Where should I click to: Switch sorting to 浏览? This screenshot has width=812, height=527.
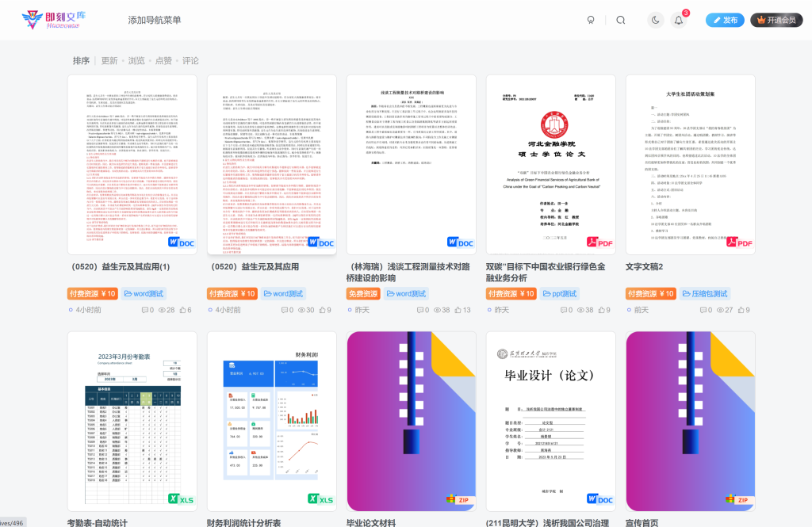pos(136,59)
